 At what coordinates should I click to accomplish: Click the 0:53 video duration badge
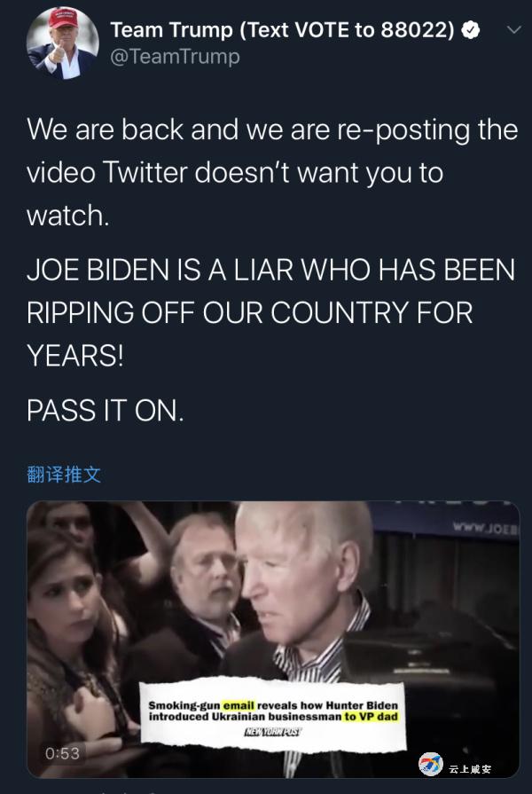tap(62, 753)
